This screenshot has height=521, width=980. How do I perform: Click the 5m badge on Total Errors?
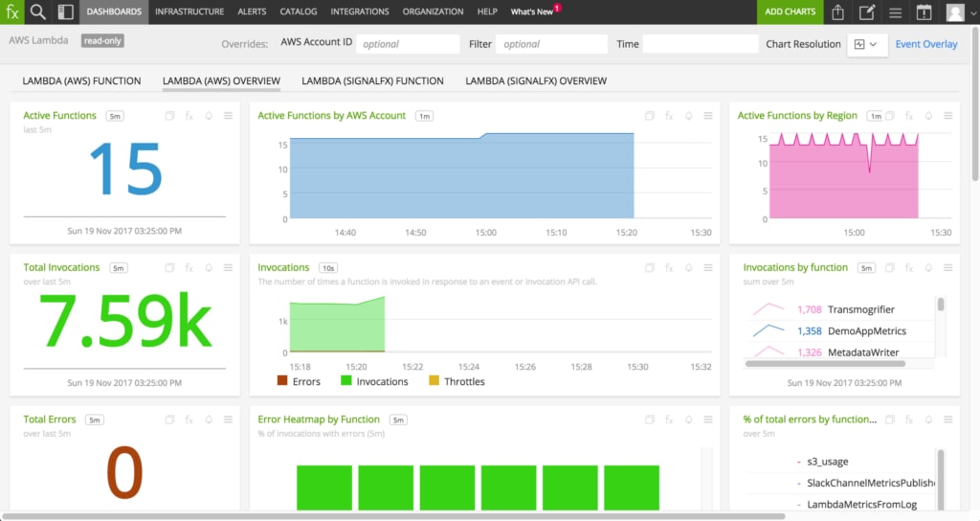(x=95, y=420)
